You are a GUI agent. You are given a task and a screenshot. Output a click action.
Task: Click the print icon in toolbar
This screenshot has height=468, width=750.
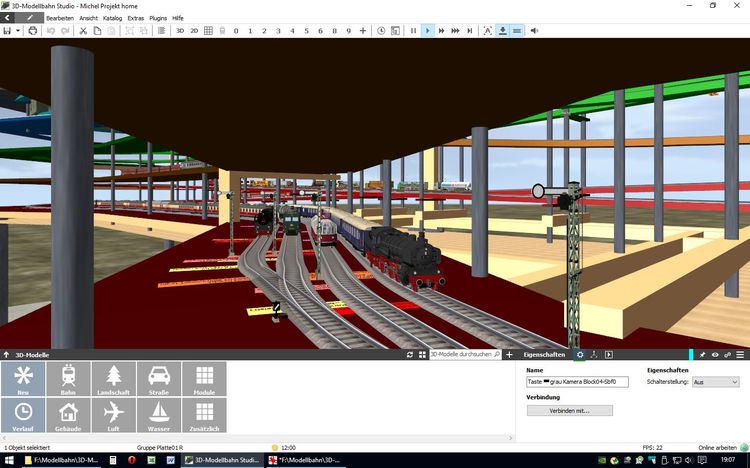click(x=33, y=31)
